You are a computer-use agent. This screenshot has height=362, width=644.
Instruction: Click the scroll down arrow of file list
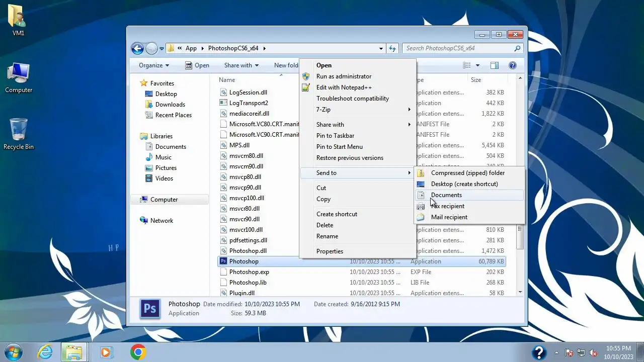tap(520, 292)
